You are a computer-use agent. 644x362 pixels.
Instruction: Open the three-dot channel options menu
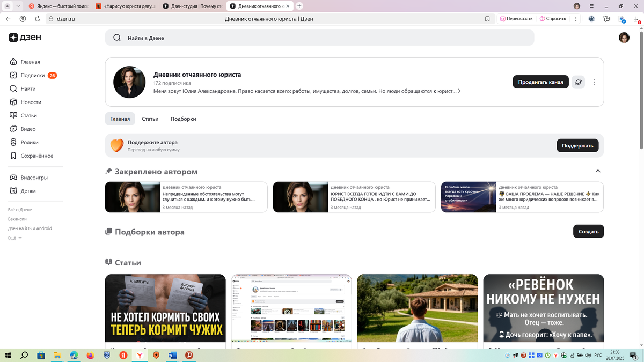(x=594, y=82)
